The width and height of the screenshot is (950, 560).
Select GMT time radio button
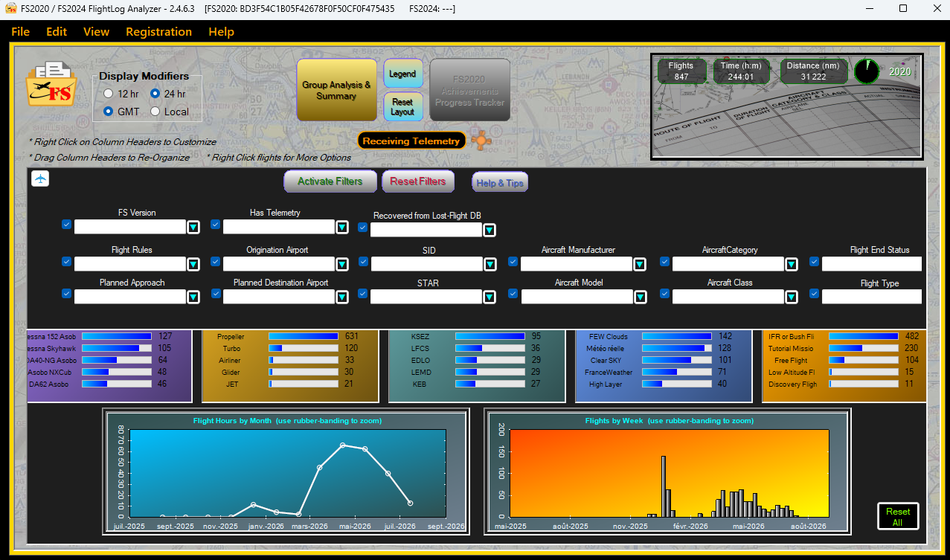[x=109, y=112]
